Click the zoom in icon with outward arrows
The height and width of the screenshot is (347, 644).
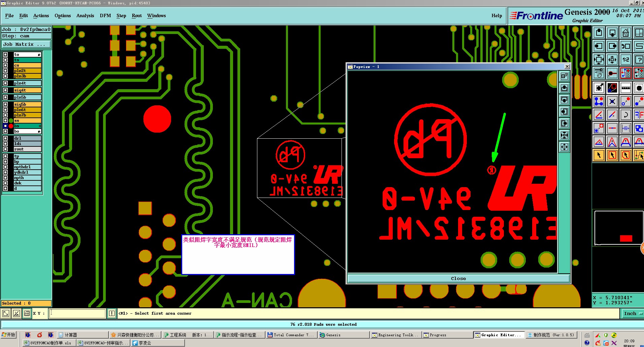click(599, 60)
